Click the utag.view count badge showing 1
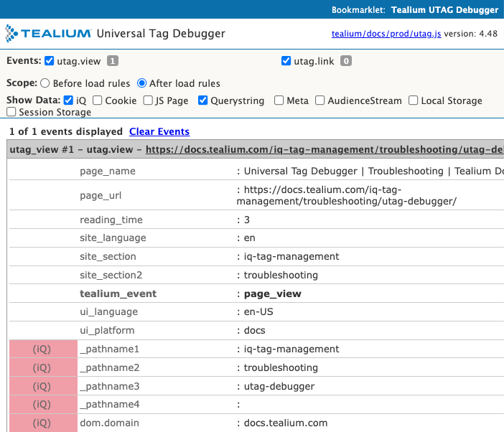 pos(113,61)
